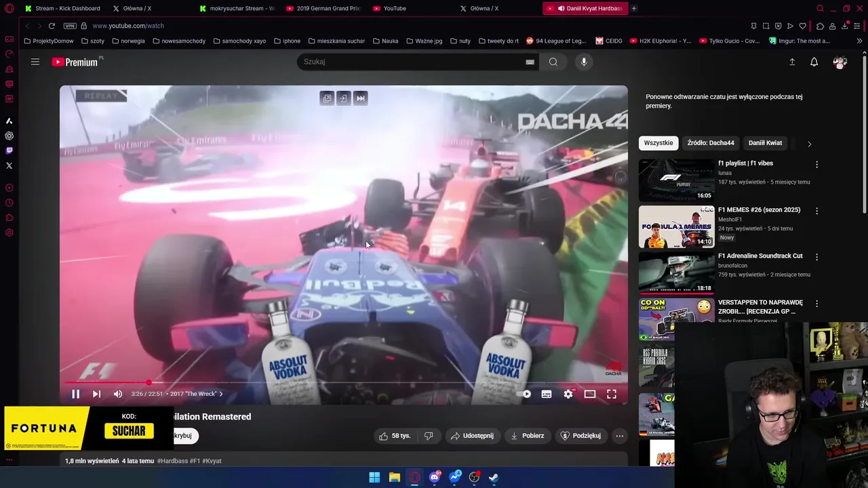Image resolution: width=868 pixels, height=488 pixels.
Task: Toggle miniplayer icon above video
Action: 327,98
